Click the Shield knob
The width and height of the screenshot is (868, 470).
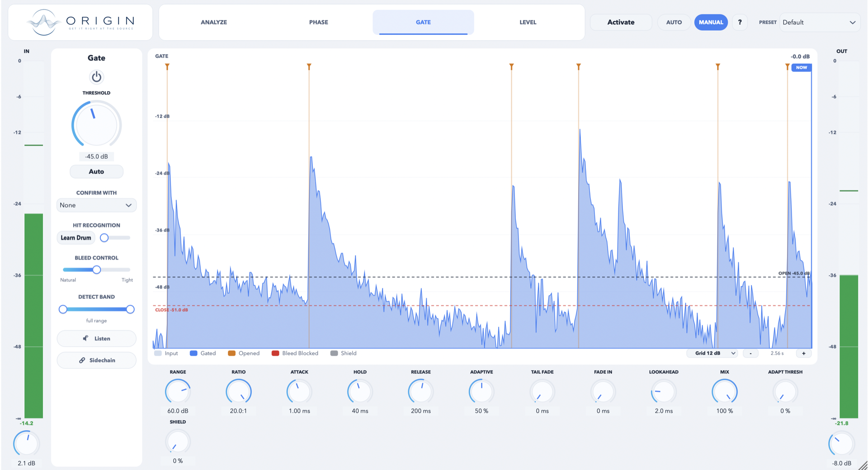(178, 442)
